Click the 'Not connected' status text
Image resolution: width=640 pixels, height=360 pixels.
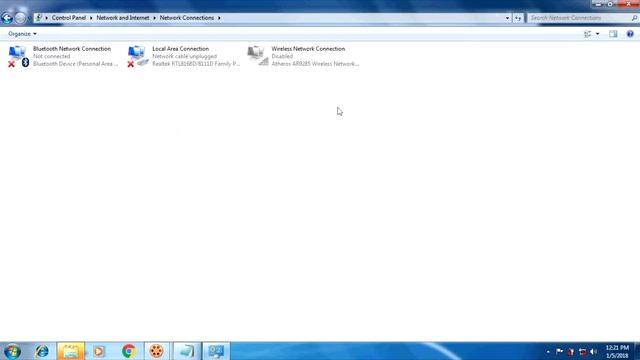pos(51,56)
